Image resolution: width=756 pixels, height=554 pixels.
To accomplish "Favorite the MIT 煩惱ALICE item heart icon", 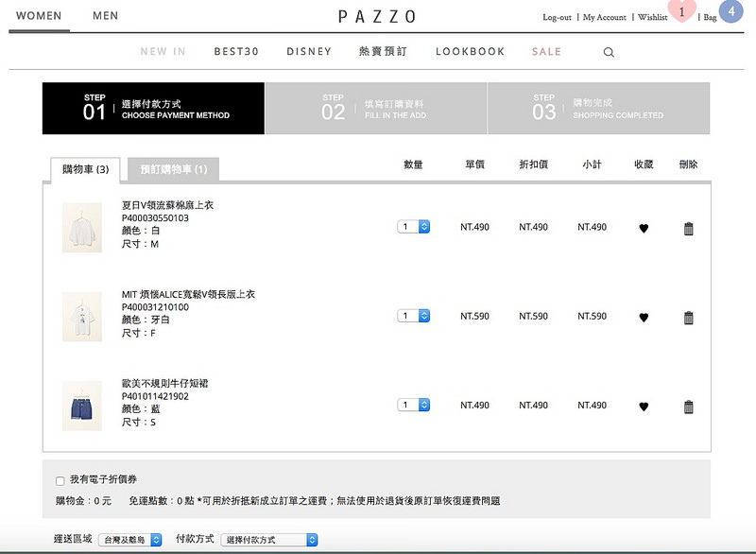I will (x=644, y=318).
